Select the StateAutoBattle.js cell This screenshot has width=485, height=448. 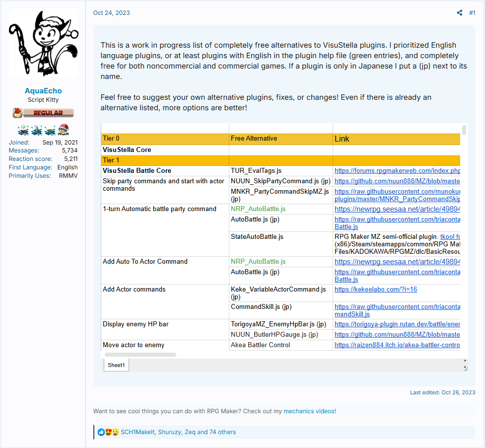pos(281,244)
